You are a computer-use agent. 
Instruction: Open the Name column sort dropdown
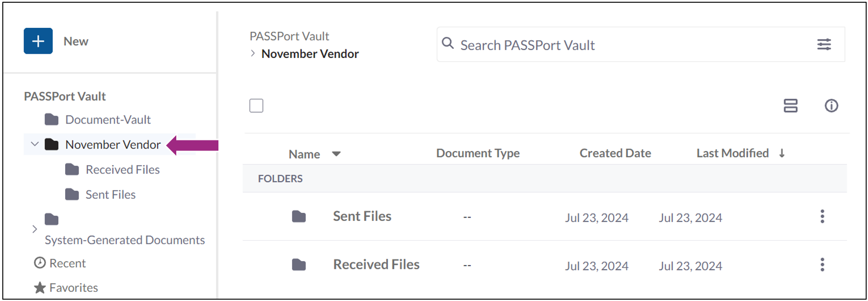click(337, 154)
